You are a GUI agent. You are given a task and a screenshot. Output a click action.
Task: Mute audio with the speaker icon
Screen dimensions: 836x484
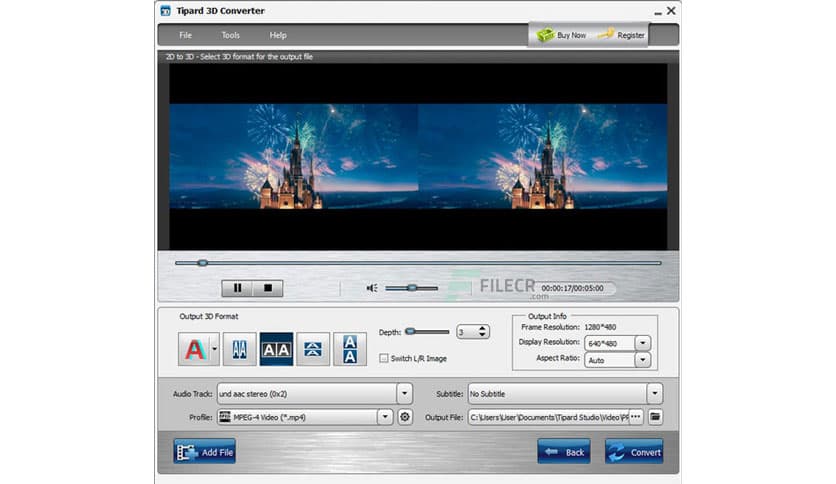coord(372,288)
